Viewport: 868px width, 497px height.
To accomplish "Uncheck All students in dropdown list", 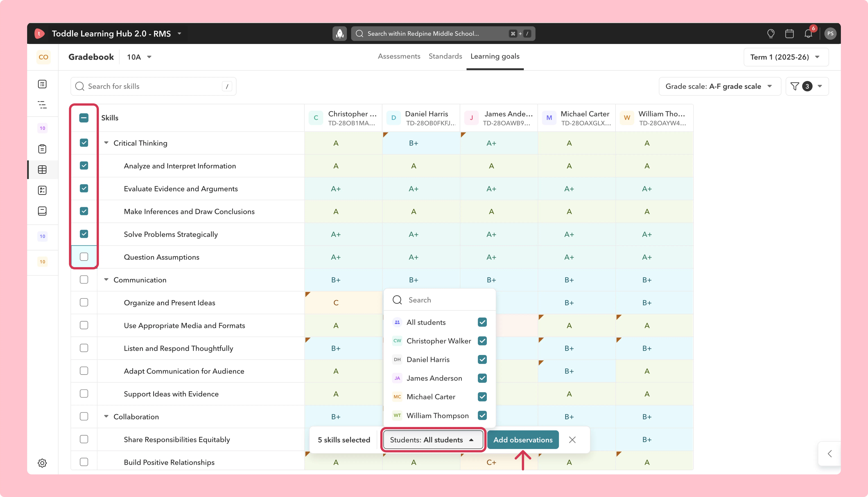I will [482, 322].
